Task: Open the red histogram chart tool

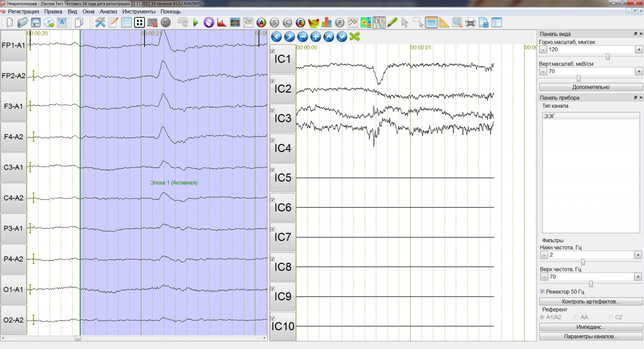Action: (x=221, y=23)
